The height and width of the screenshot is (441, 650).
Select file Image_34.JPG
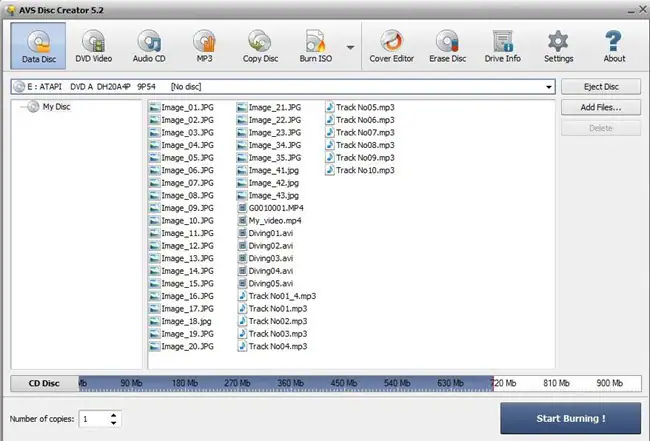[269, 145]
